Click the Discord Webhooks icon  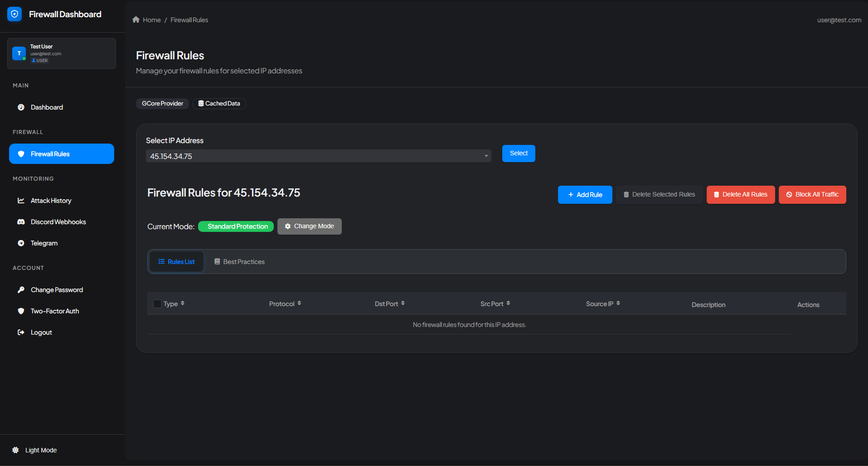point(21,222)
